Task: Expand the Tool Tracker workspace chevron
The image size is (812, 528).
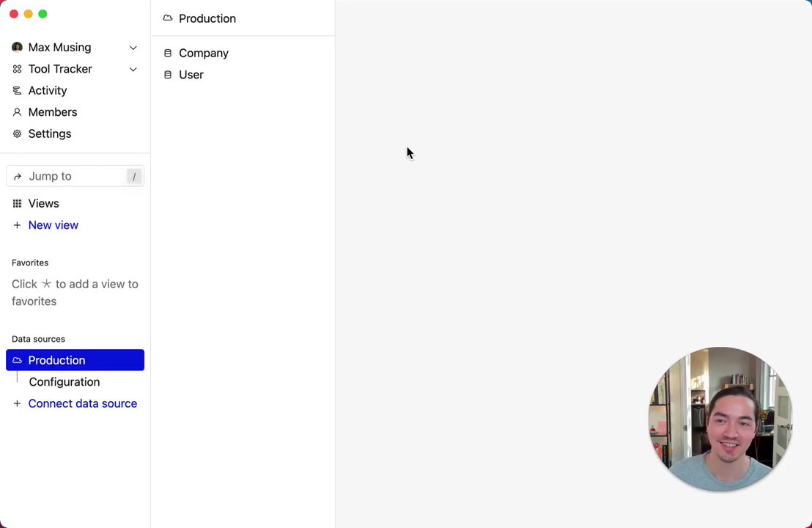Action: [x=133, y=70]
